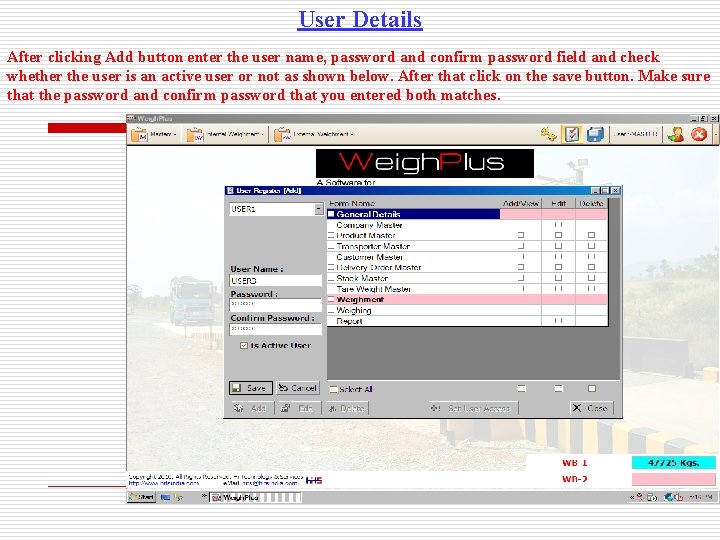The height and width of the screenshot is (540, 720).
Task: Toggle Company Master Edit checkbox
Action: [x=558, y=225]
